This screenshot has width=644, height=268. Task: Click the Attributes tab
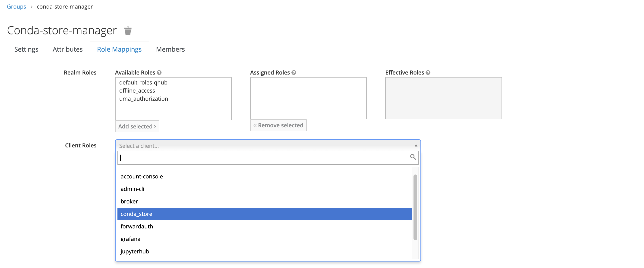[x=68, y=49]
